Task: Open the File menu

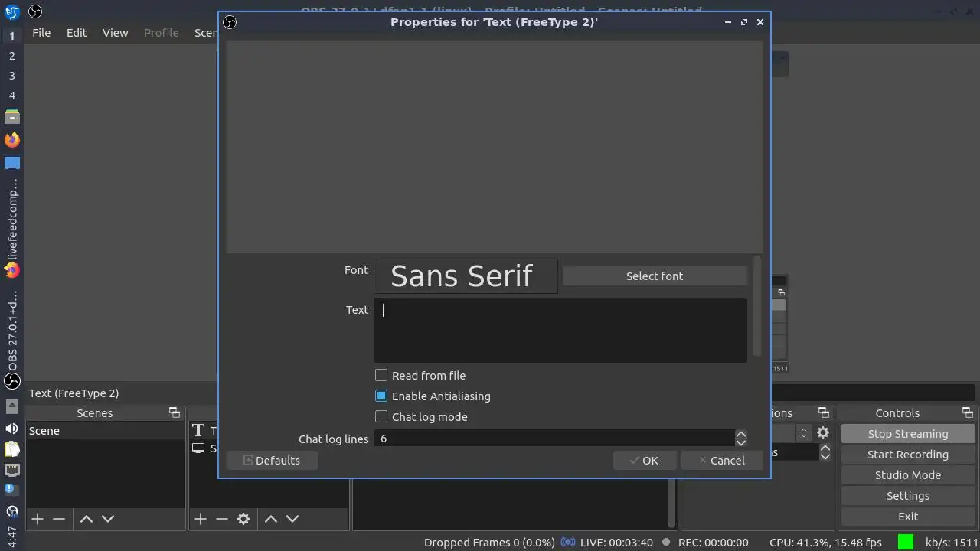Action: click(41, 33)
